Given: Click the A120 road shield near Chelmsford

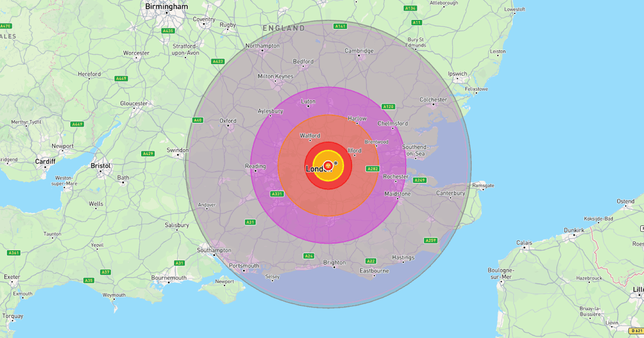Looking at the screenshot, I should tap(388, 106).
